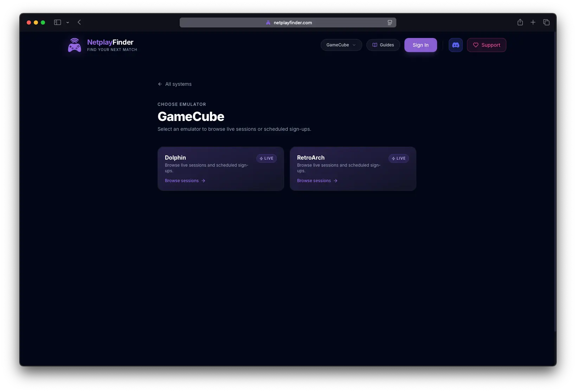This screenshot has width=576, height=392.
Task: Browse sessions for Dolphin
Action: pos(185,181)
